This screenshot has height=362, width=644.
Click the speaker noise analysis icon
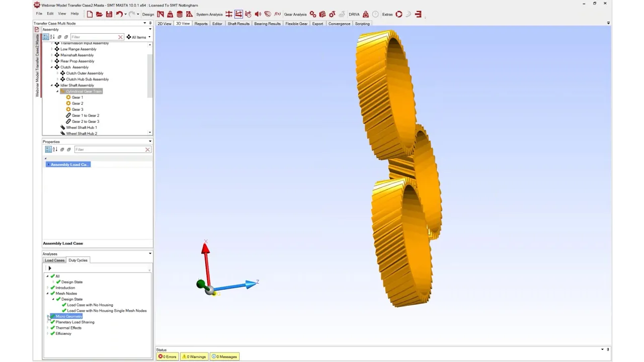pos(258,14)
